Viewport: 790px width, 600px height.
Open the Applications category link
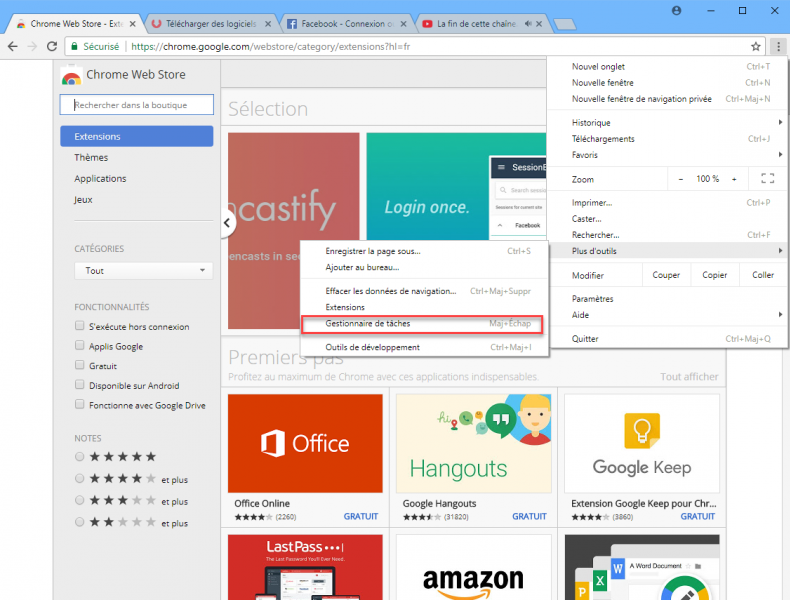point(100,179)
